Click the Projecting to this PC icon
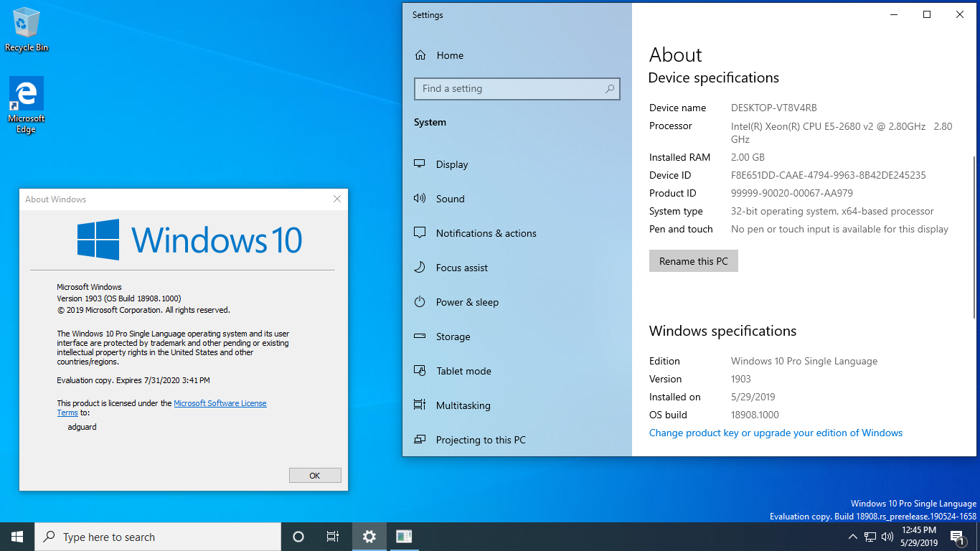 tap(420, 440)
